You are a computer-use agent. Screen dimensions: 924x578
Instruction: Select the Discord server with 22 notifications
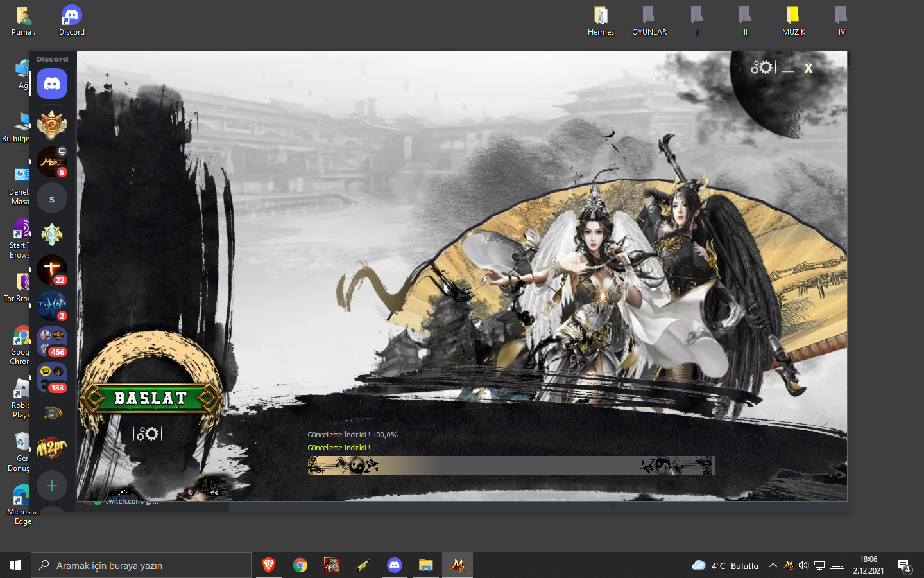pyautogui.click(x=52, y=270)
